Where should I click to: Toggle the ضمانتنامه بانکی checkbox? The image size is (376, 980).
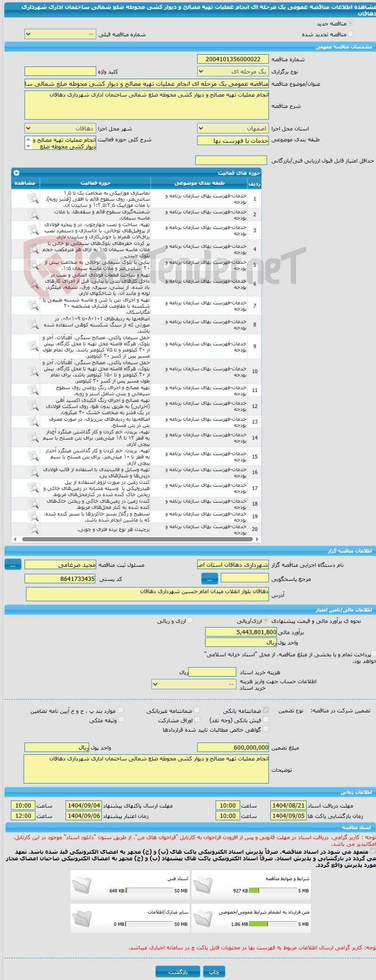click(x=266, y=710)
